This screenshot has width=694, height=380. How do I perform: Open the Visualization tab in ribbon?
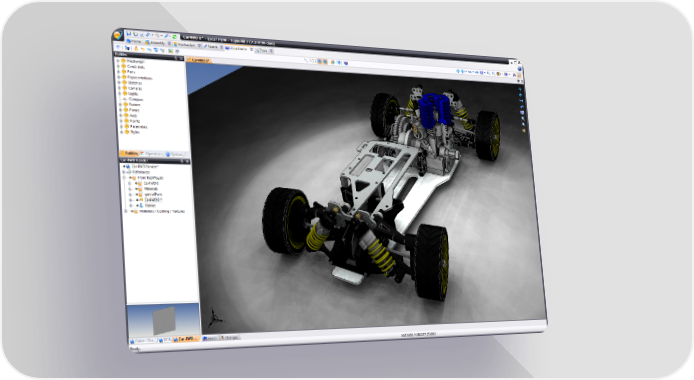(236, 48)
